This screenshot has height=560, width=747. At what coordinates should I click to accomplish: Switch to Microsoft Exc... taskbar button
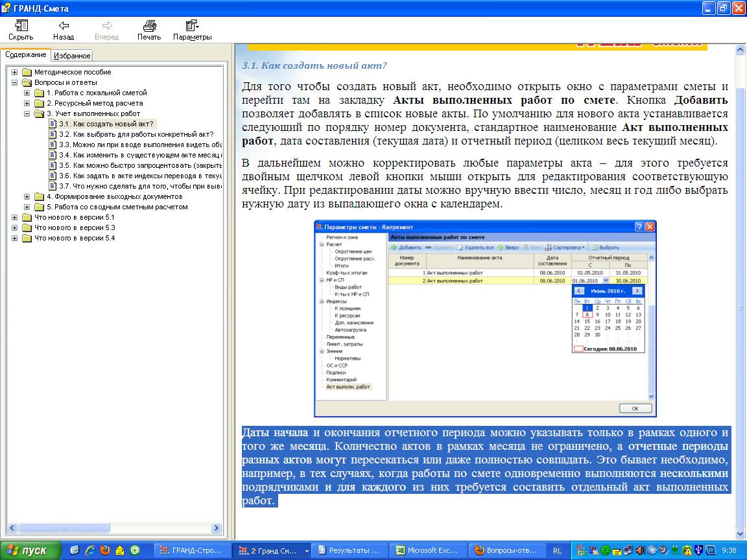coord(429,550)
